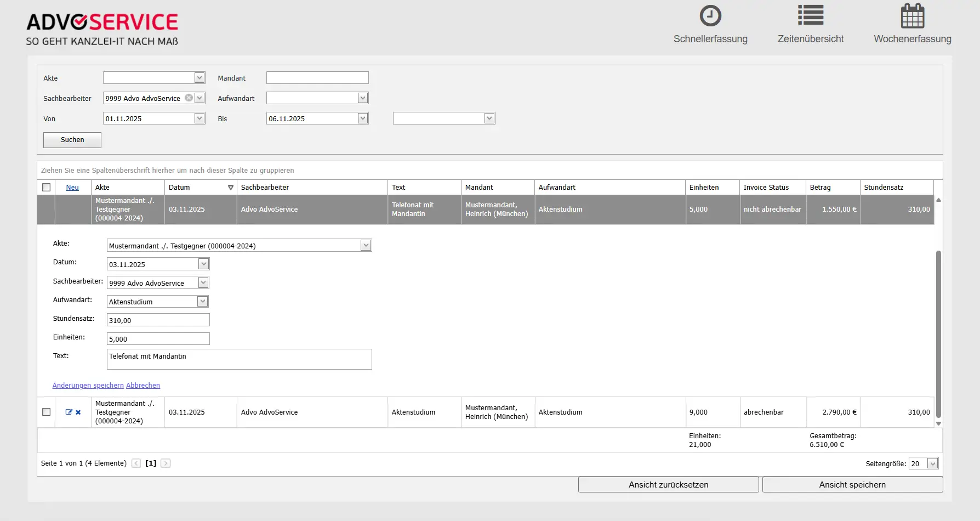980x521 pixels.
Task: Open the Akte dropdown in the edit form
Action: coord(366,245)
